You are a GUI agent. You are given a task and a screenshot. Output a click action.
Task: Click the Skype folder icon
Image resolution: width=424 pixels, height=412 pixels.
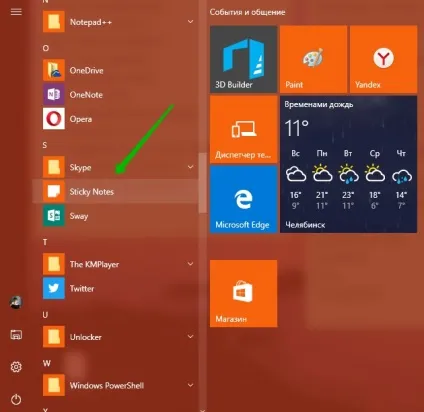tap(54, 167)
